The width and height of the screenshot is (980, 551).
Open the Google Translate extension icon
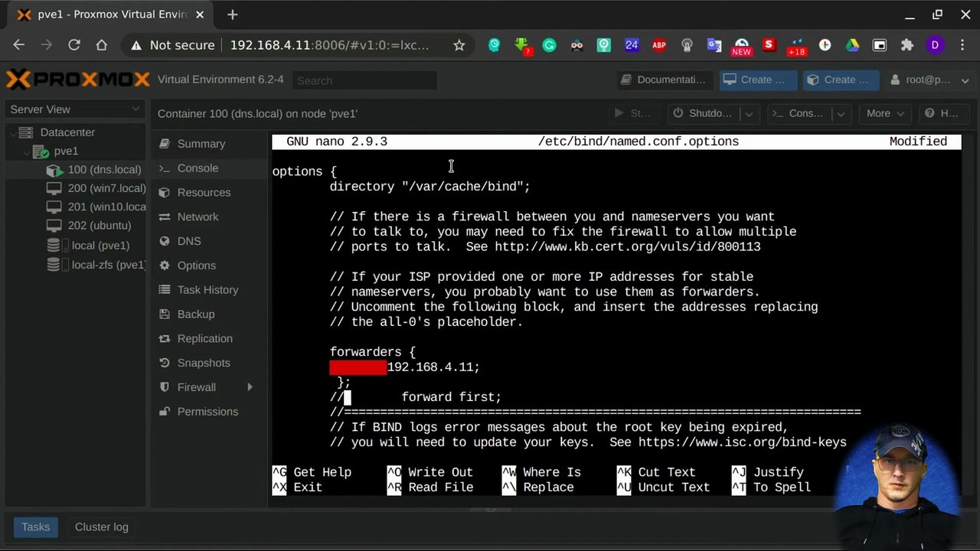(x=714, y=45)
